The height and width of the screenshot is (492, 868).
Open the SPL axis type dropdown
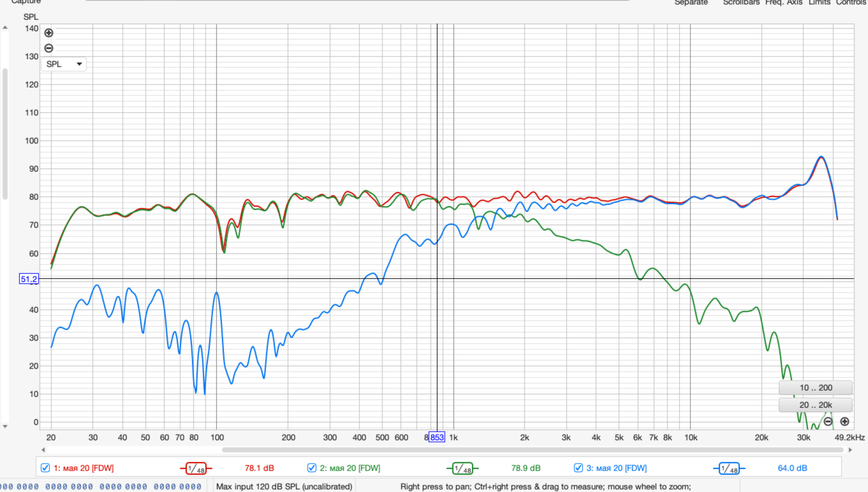tap(63, 64)
